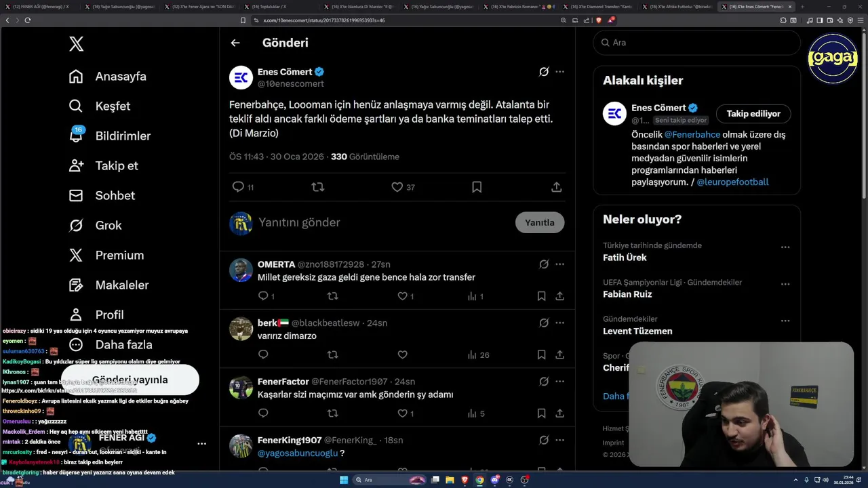This screenshot has height=488, width=868.
Task: Click Yanıtını gönder reply field
Action: pyautogui.click(x=383, y=222)
